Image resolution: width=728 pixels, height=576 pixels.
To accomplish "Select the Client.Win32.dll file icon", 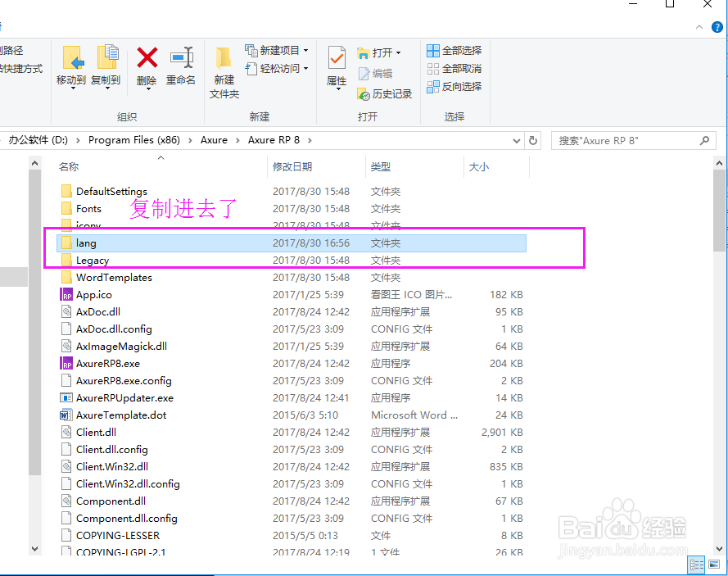I will pos(66,466).
